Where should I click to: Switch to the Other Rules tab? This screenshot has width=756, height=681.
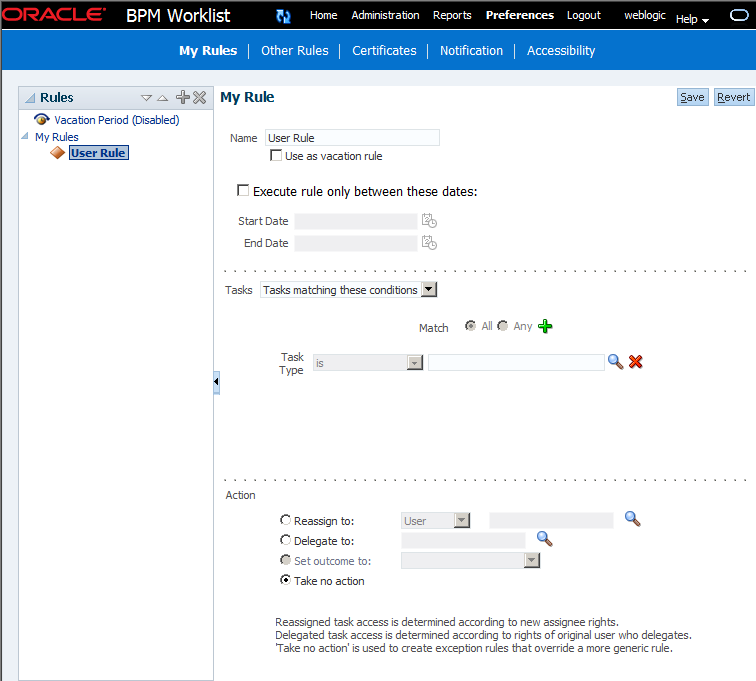tap(295, 51)
